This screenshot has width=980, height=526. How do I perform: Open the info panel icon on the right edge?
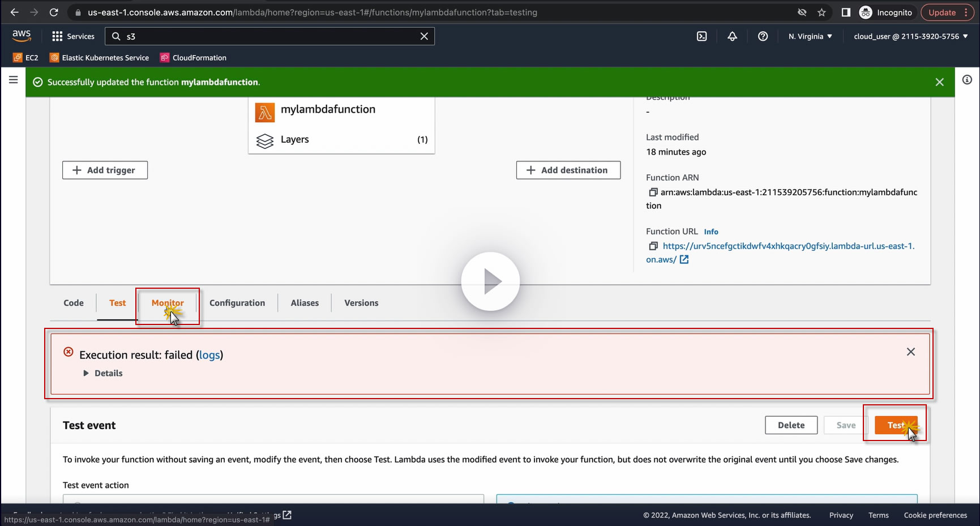[968, 80]
